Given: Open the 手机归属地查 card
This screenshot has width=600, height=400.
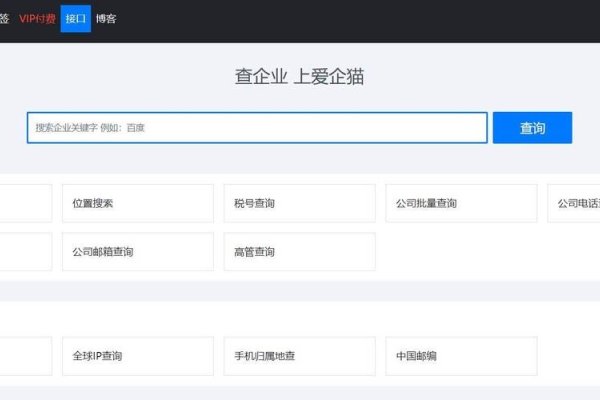Looking at the screenshot, I should click(x=299, y=356).
